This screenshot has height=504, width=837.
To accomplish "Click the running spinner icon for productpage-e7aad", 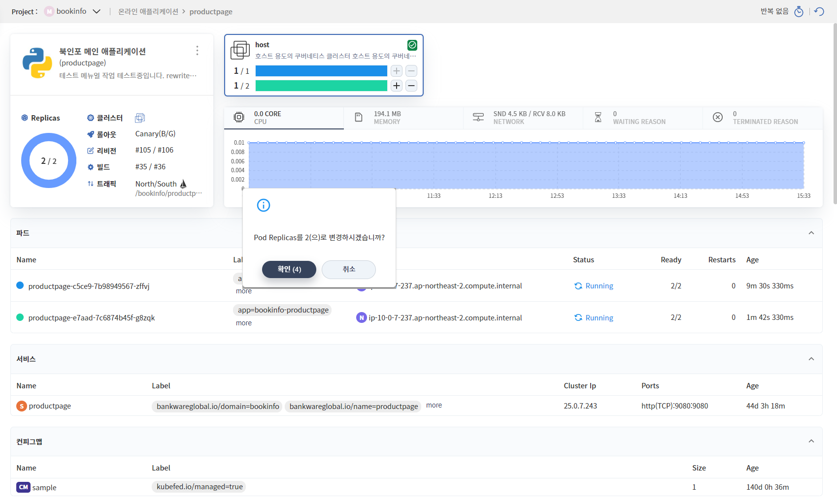I will pyautogui.click(x=578, y=317).
